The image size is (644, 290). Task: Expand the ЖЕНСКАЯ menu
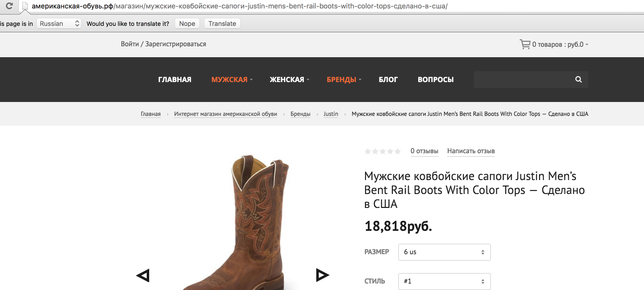(289, 80)
